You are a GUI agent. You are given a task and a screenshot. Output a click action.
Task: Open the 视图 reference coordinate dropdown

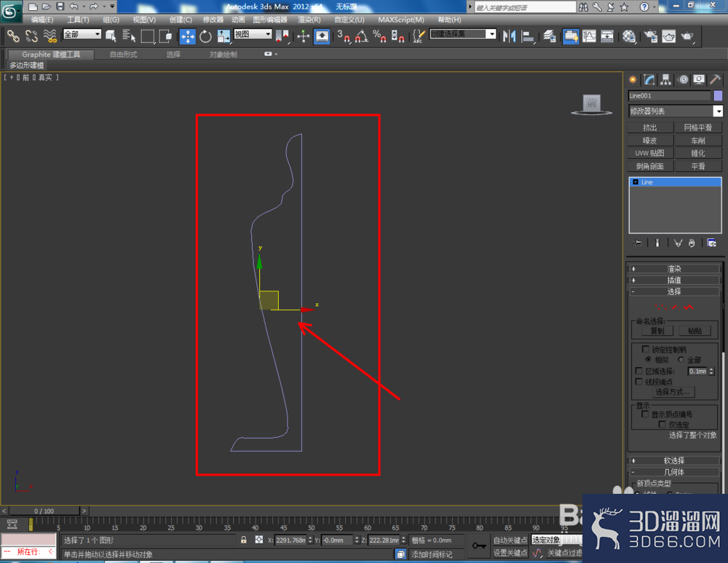pyautogui.click(x=253, y=34)
